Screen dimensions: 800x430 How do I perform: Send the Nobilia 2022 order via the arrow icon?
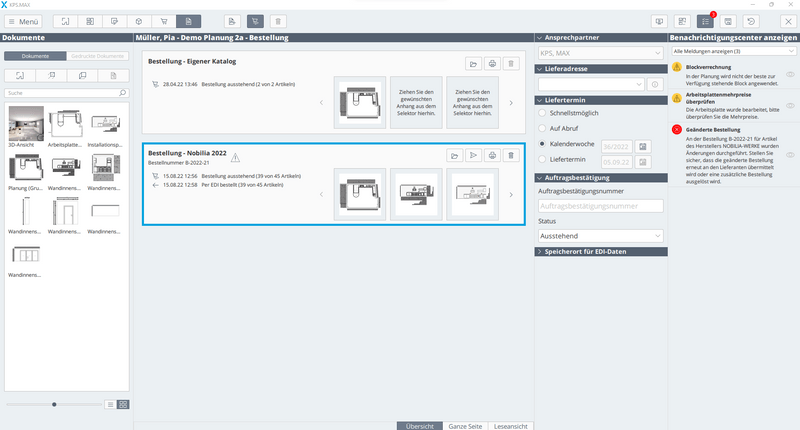pos(473,156)
